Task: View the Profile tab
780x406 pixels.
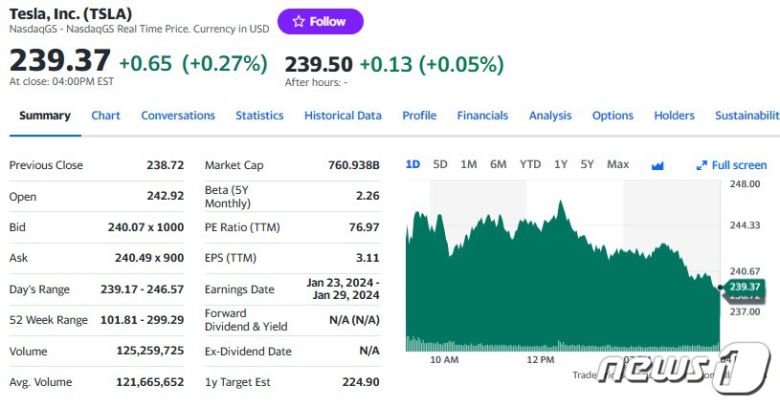Action: point(419,115)
